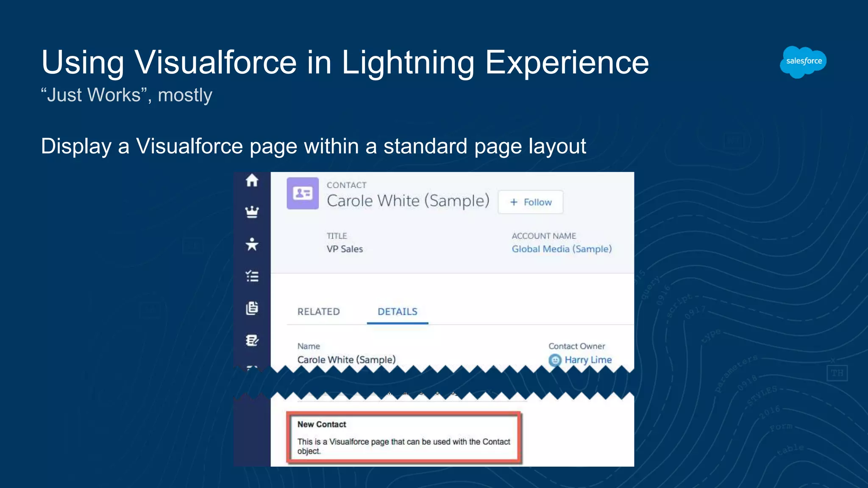Click Harry Lime's avatar icon
Viewport: 868px width, 488px height.
(555, 360)
